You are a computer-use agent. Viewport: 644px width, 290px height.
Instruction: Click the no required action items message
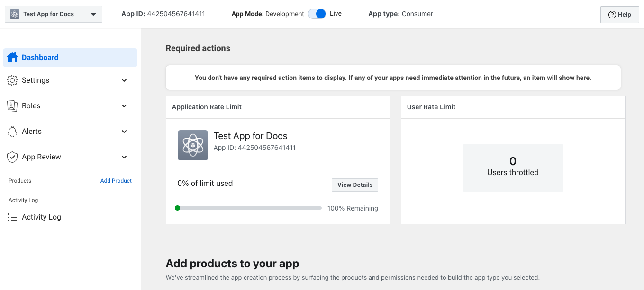coord(393,78)
